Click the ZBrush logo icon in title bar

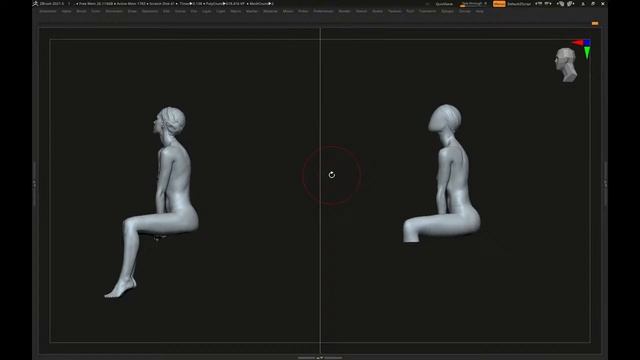point(36,4)
